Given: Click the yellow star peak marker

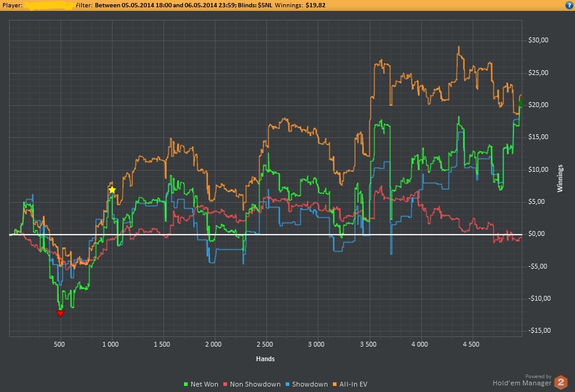Looking at the screenshot, I should [x=112, y=190].
